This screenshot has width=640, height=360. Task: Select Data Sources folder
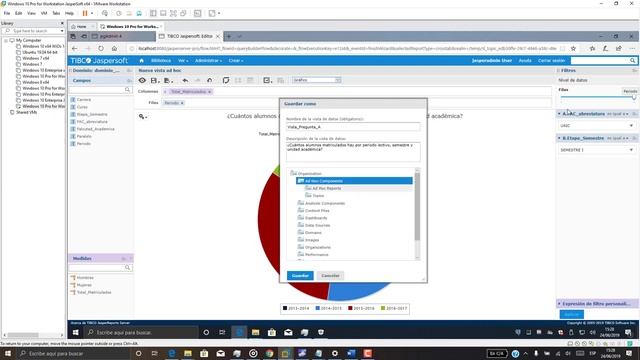tap(317, 225)
